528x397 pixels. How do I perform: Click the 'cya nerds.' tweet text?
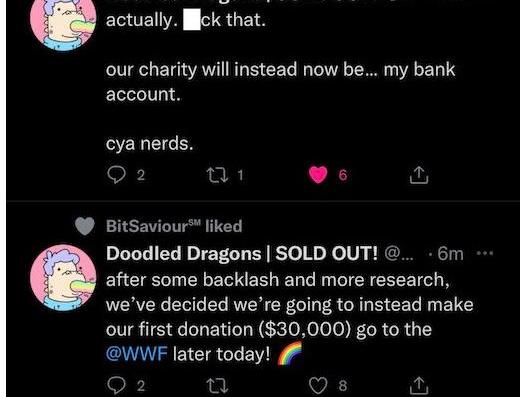(x=150, y=144)
